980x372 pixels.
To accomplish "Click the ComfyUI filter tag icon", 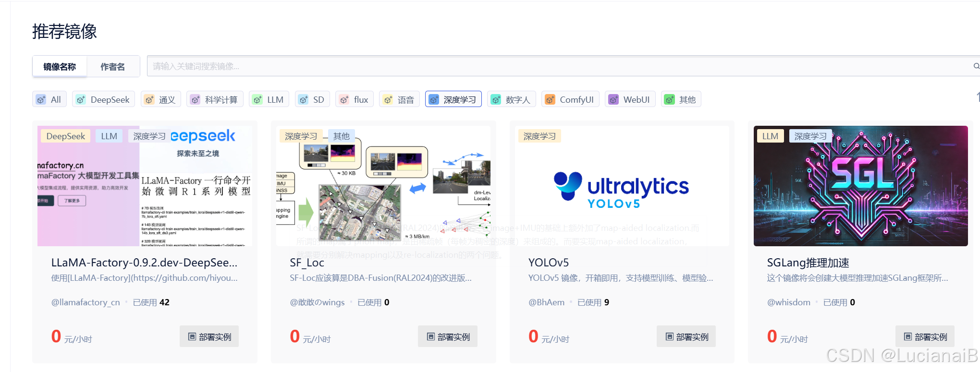I will [550, 99].
